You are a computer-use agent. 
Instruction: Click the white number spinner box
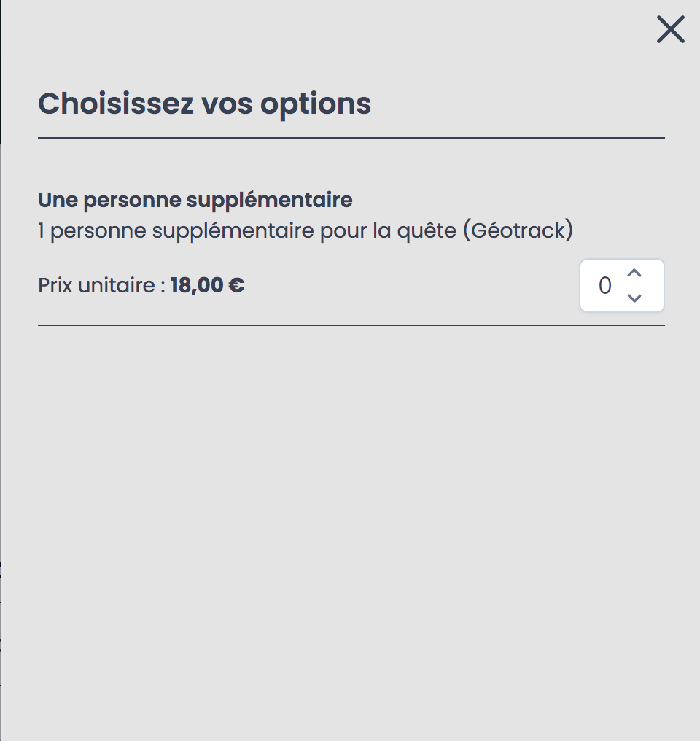coord(621,285)
